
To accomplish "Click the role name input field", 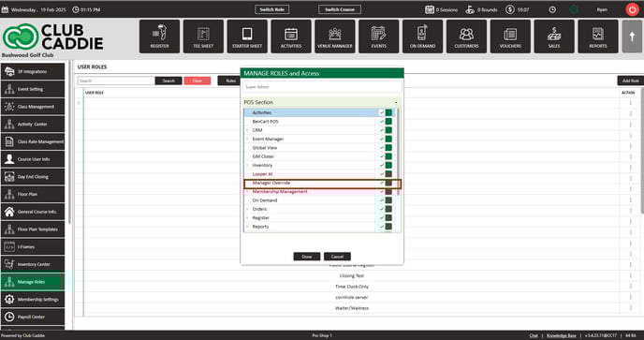I will (322, 87).
